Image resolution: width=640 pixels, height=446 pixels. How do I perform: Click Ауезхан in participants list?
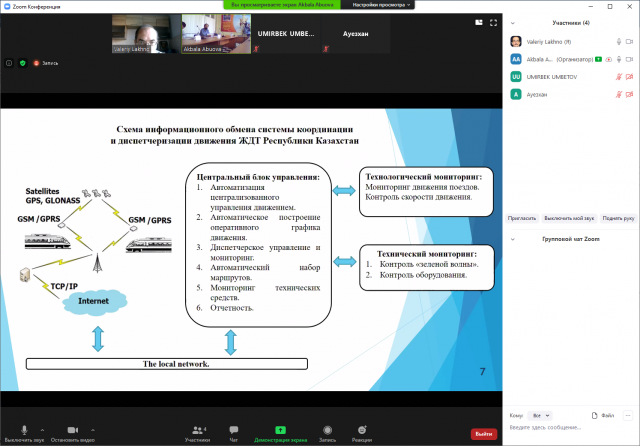click(571, 94)
